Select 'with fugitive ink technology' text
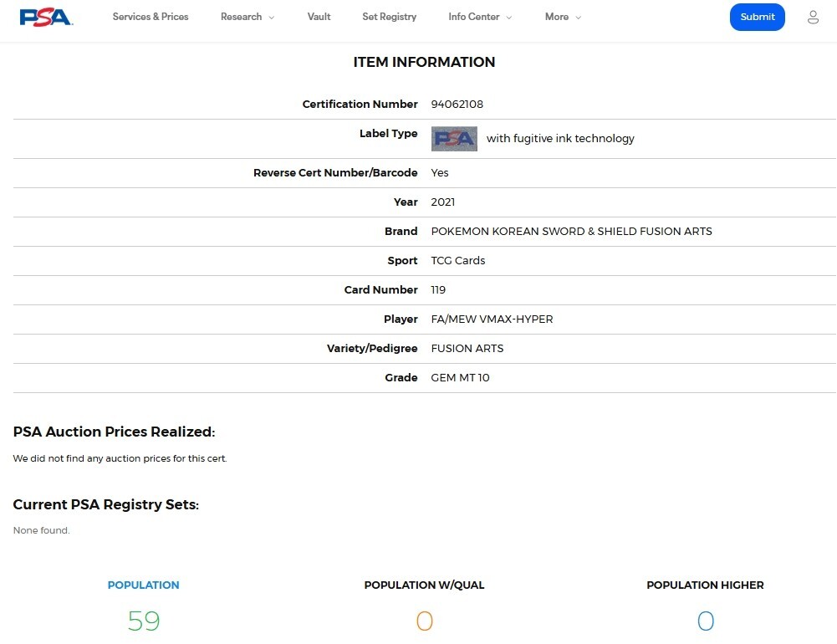The width and height of the screenshot is (837, 644). pos(560,138)
